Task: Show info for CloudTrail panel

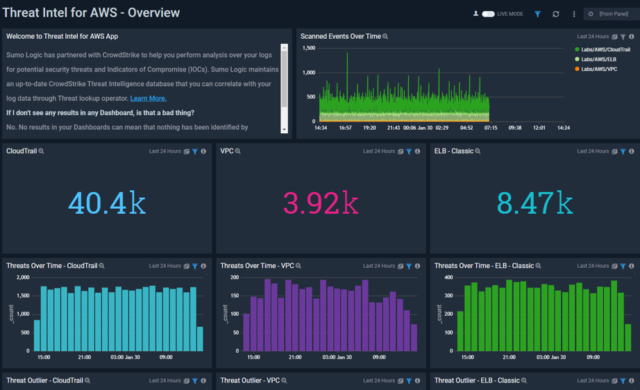Action: pyautogui.click(x=203, y=151)
